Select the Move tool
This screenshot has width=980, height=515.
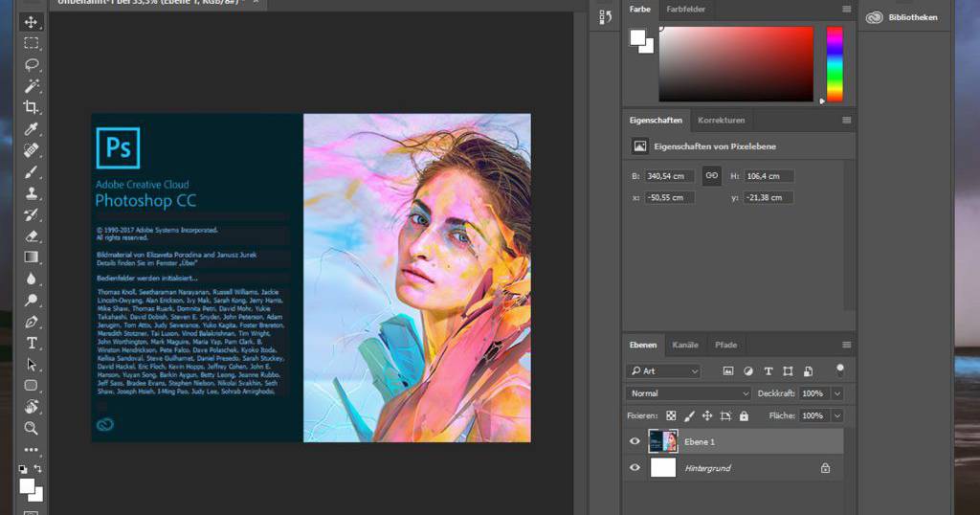[31, 22]
